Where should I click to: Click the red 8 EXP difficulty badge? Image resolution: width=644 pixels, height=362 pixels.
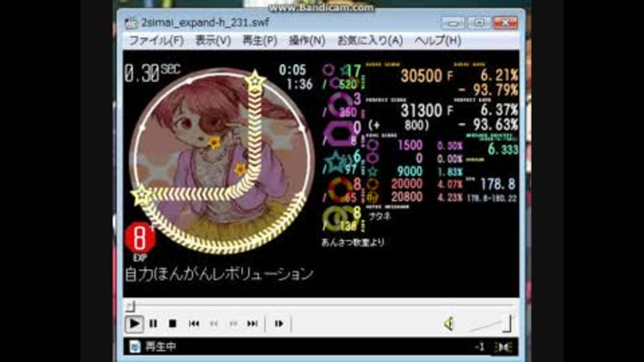(x=140, y=239)
